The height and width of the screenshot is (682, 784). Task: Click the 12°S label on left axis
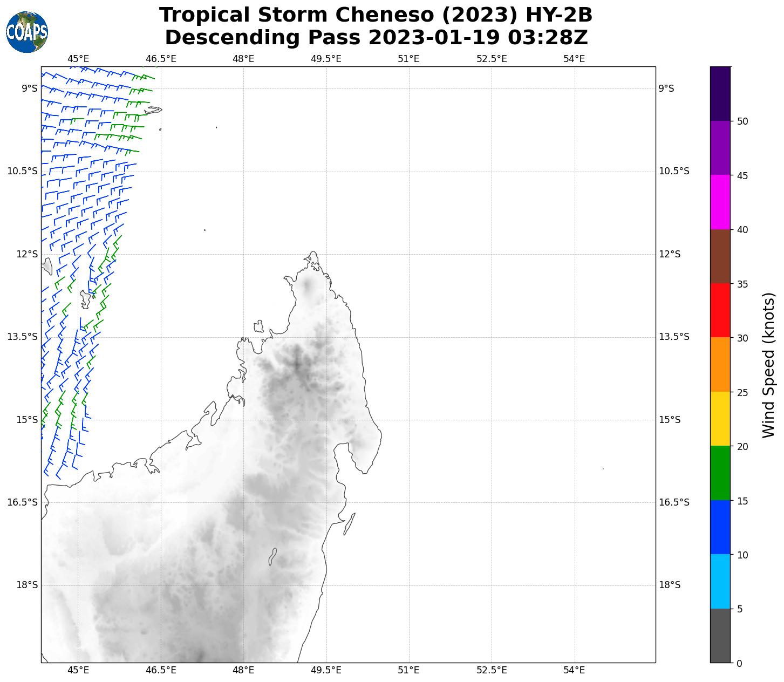[28, 254]
